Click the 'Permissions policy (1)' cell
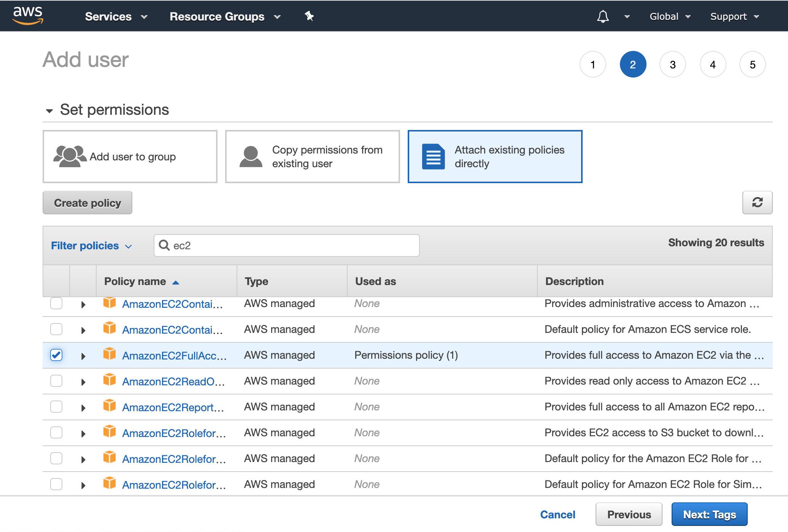The height and width of the screenshot is (532, 788). click(406, 355)
